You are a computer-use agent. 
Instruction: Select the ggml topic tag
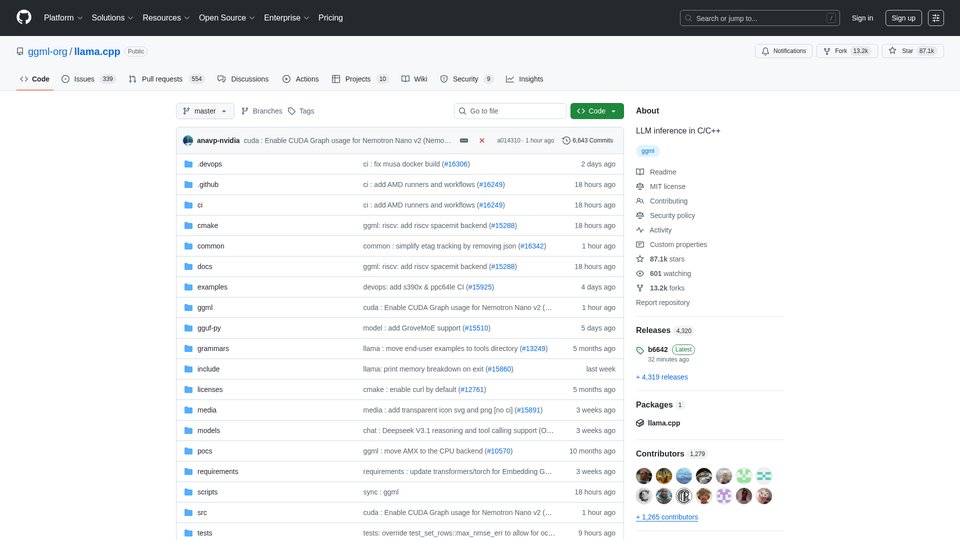pos(648,151)
